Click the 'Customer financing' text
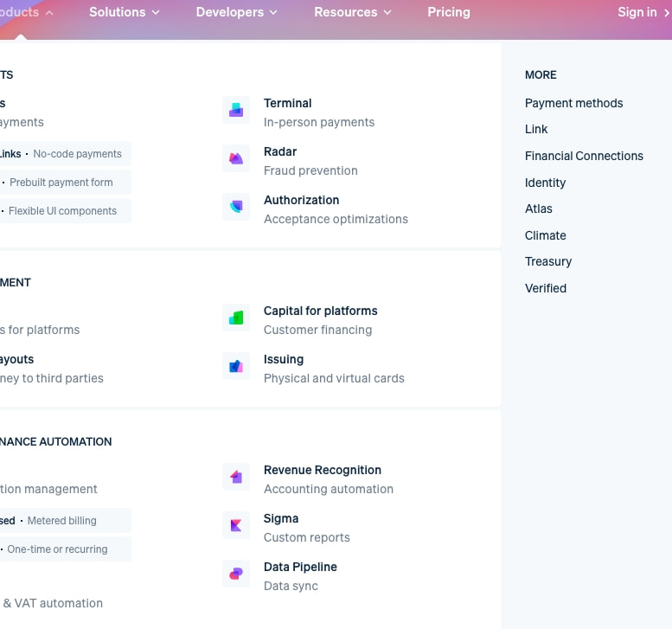 [317, 330]
